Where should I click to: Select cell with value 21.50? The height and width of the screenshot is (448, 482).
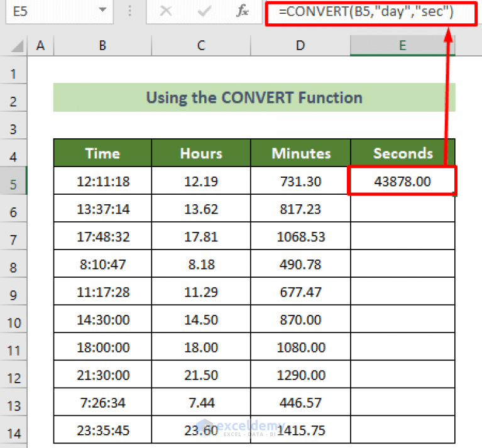(201, 375)
